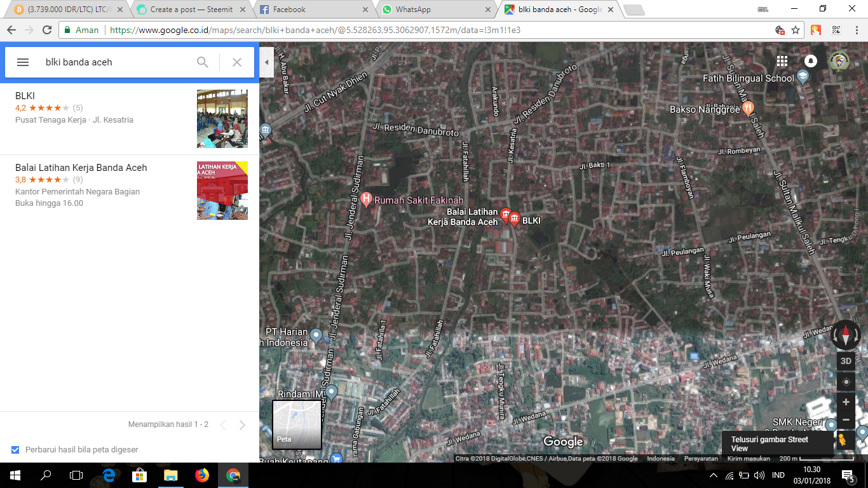Zoom in with the plus icon
This screenshot has height=488, width=868.
click(x=846, y=402)
